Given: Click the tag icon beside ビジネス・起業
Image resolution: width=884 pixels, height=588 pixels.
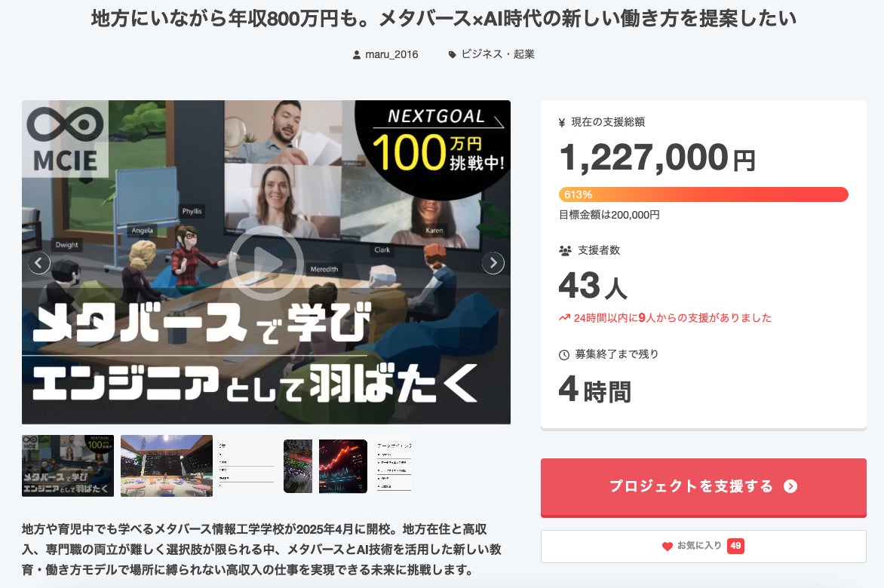Looking at the screenshot, I should coord(452,54).
